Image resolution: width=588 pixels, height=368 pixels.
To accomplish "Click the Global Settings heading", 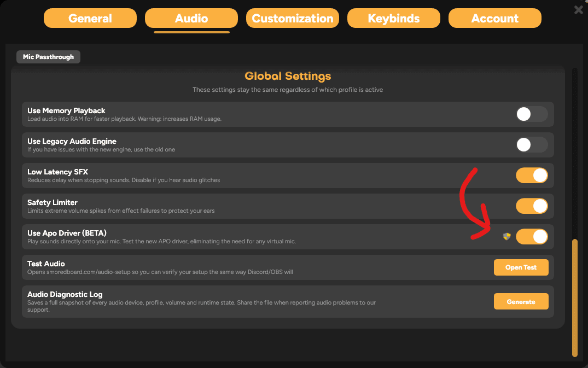I will (288, 76).
